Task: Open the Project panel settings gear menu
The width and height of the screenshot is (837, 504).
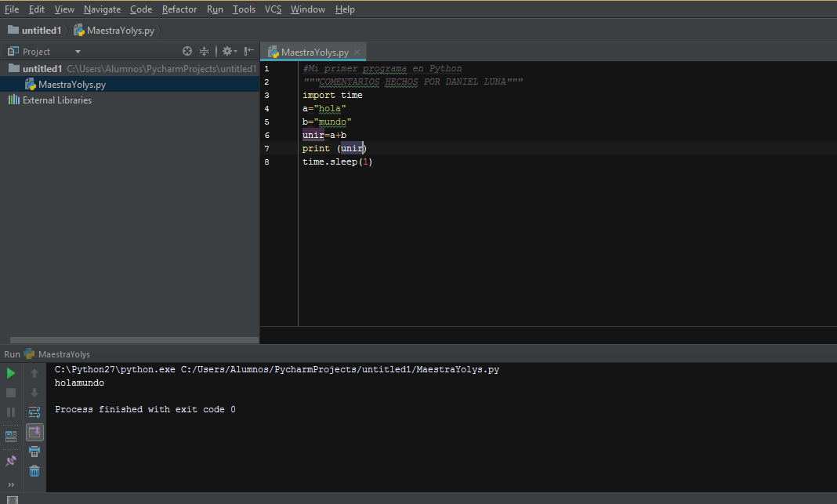Action: tap(227, 50)
